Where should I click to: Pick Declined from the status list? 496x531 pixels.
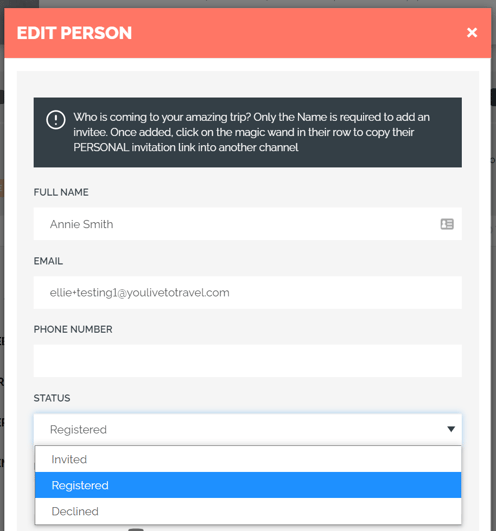point(248,511)
